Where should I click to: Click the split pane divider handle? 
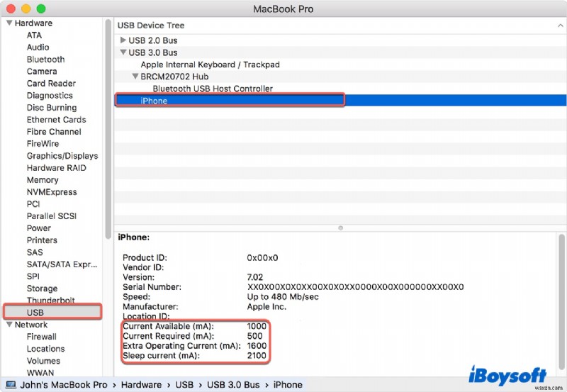tap(340, 228)
